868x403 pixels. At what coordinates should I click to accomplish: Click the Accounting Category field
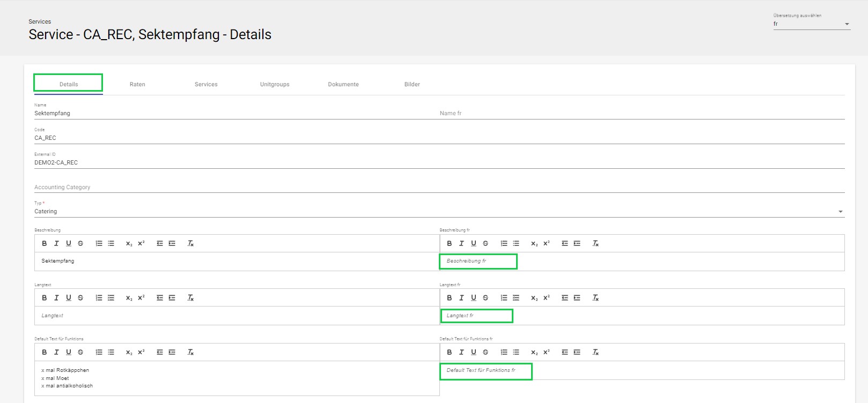(439, 187)
